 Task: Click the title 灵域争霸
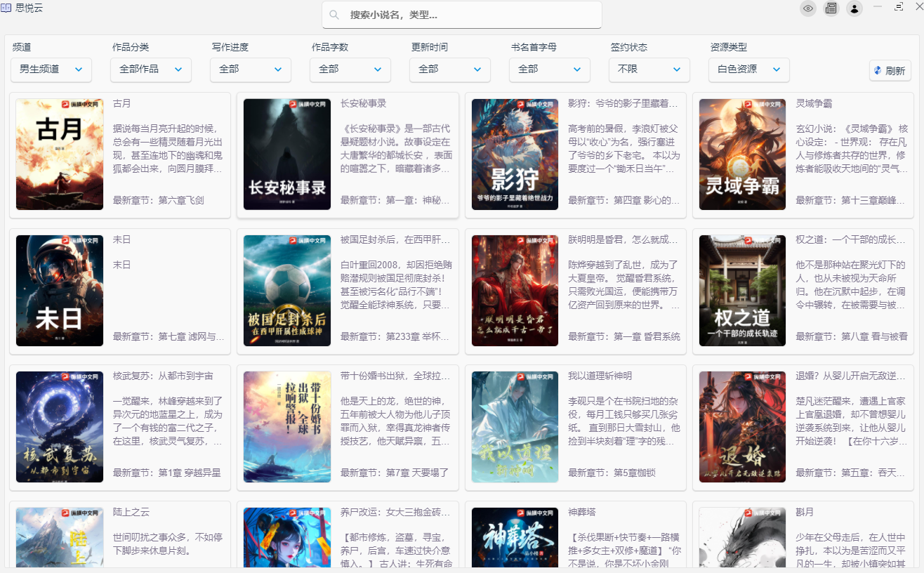coord(814,103)
